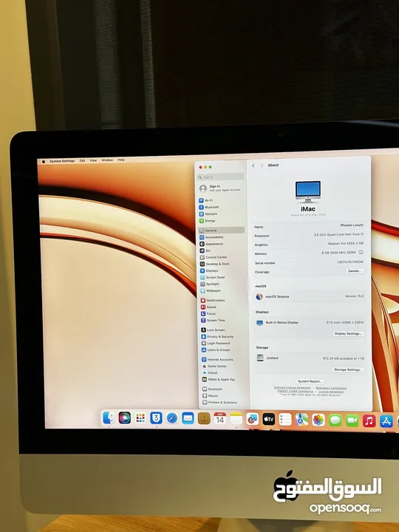Open Appearance settings
The width and height of the screenshot is (399, 532).
(211, 244)
